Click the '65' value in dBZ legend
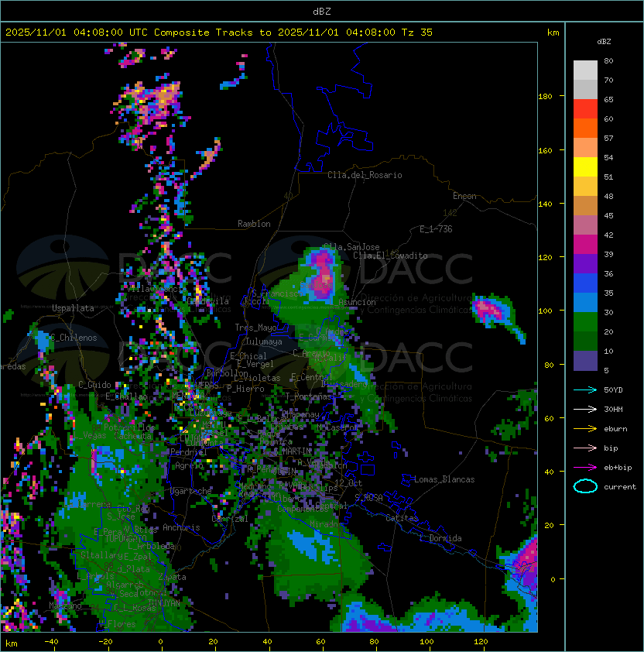Viewport: 644px width, 652px height. tap(608, 99)
